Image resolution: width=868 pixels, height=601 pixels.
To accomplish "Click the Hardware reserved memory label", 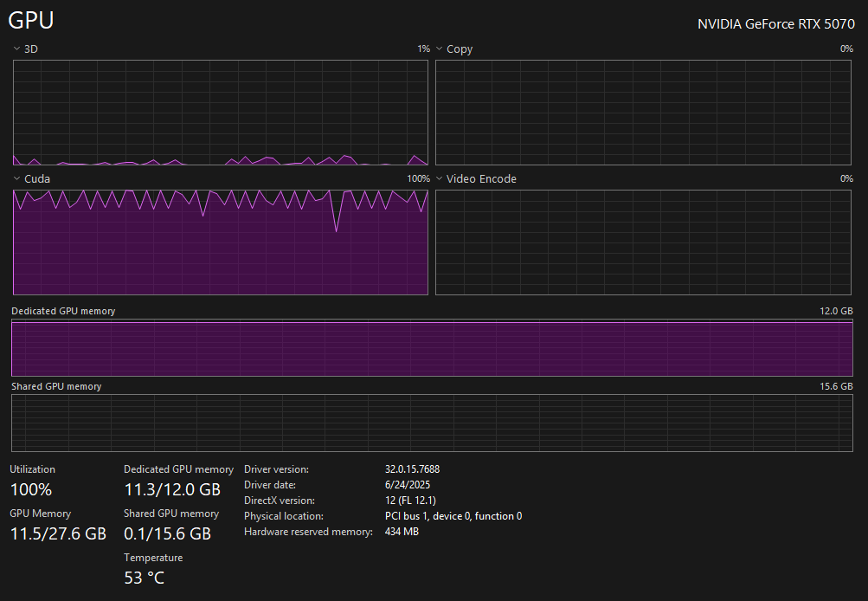I will (308, 531).
